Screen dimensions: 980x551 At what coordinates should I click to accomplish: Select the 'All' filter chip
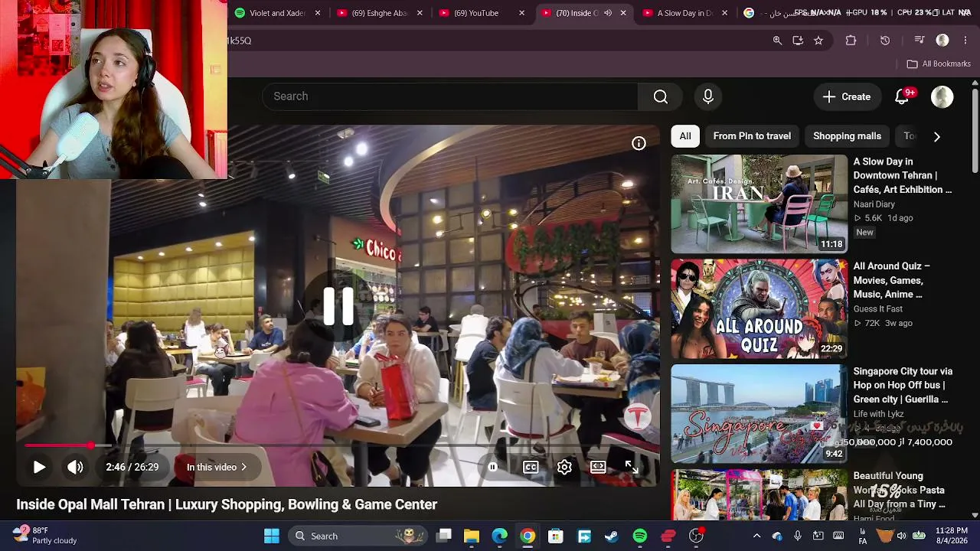[685, 136]
